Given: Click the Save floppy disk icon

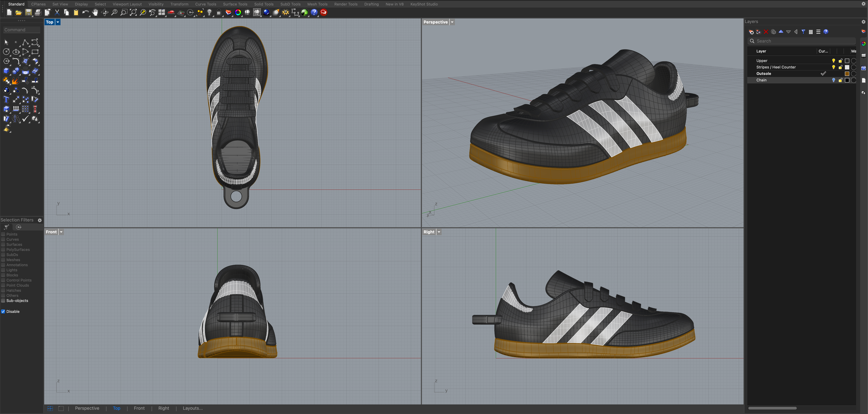Looking at the screenshot, I should click(28, 13).
